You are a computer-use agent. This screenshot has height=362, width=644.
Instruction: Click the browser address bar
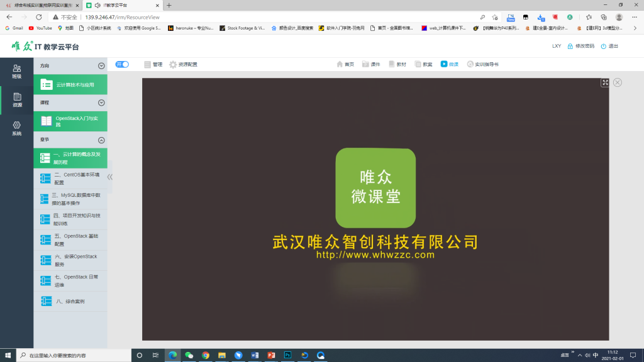tap(263, 17)
